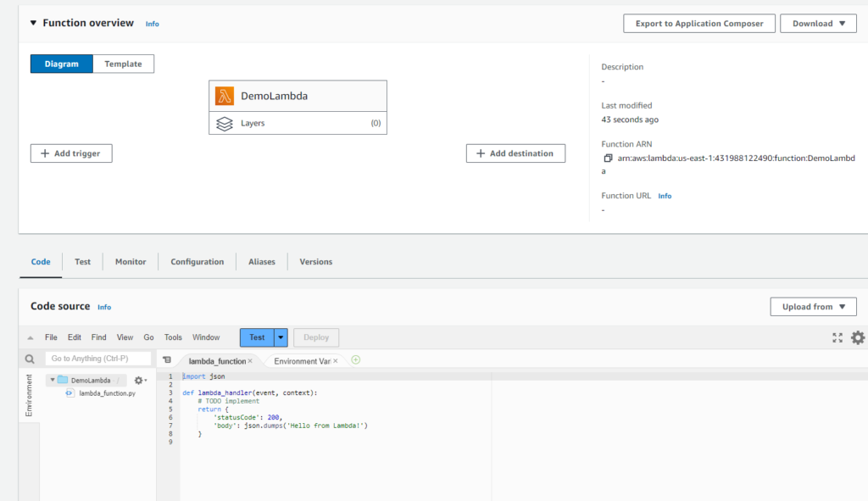Click the '43 seconds ago' last modified value

pyautogui.click(x=630, y=120)
